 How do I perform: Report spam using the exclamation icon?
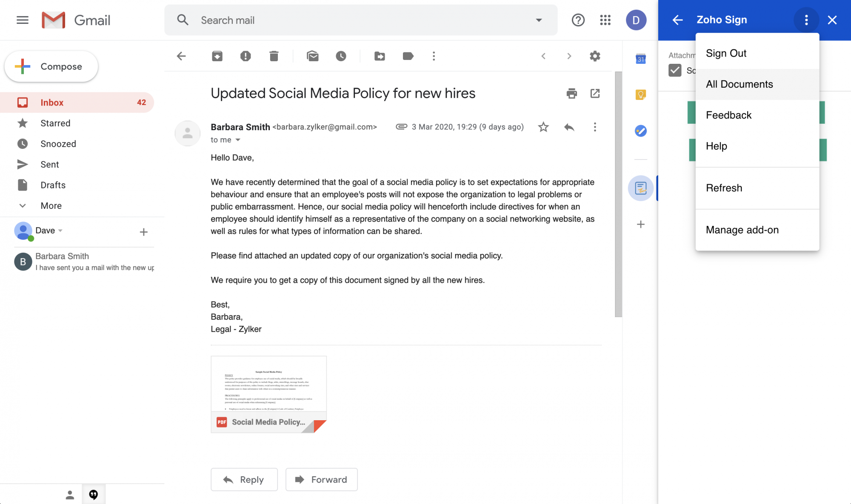[x=246, y=56]
